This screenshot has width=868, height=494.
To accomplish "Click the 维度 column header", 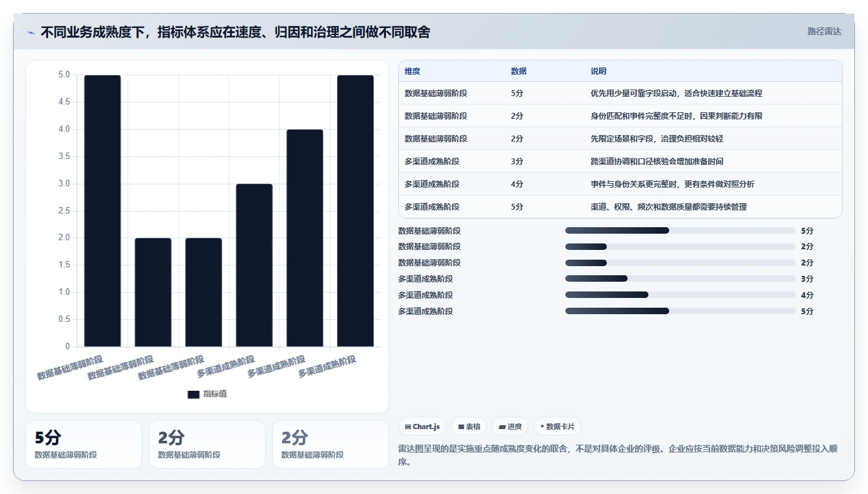I will coord(413,71).
